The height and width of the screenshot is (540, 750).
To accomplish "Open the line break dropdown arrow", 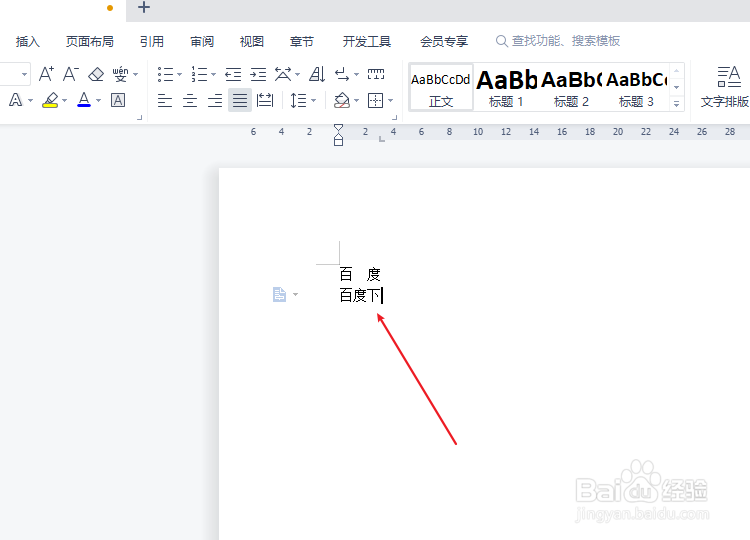I will point(356,75).
